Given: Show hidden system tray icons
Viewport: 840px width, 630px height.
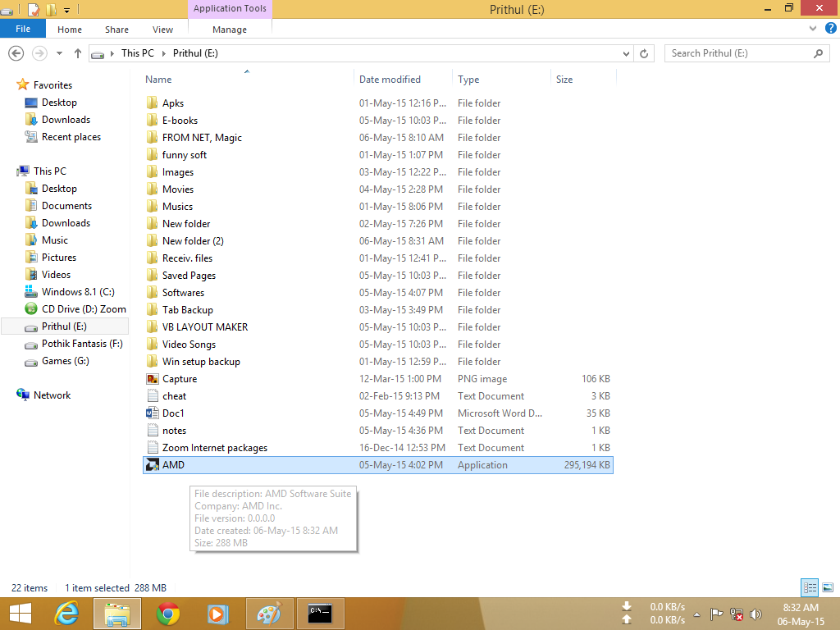Looking at the screenshot, I should [x=697, y=614].
